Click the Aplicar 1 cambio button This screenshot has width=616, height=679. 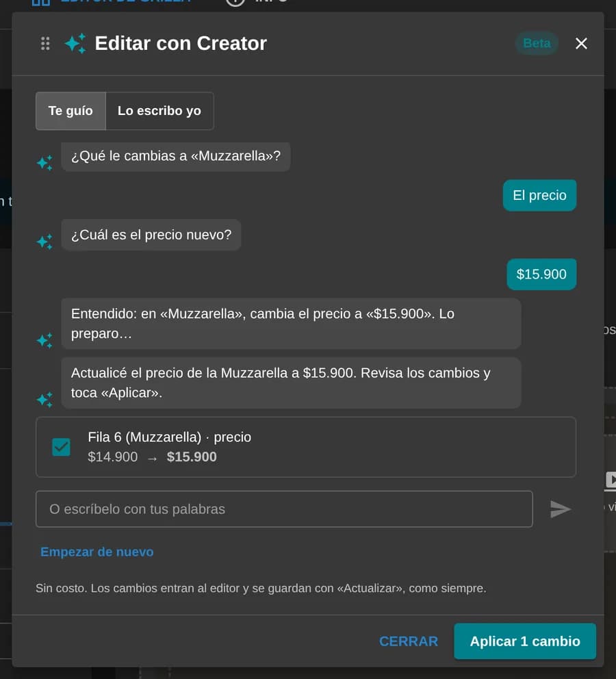tap(525, 641)
